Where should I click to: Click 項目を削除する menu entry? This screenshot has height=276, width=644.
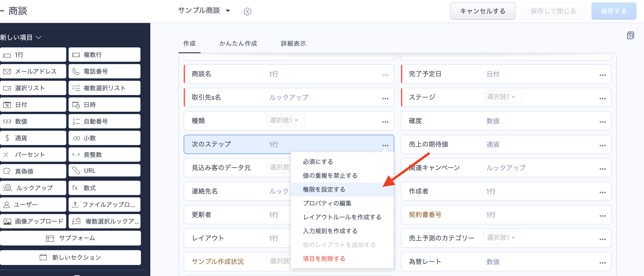click(x=324, y=259)
